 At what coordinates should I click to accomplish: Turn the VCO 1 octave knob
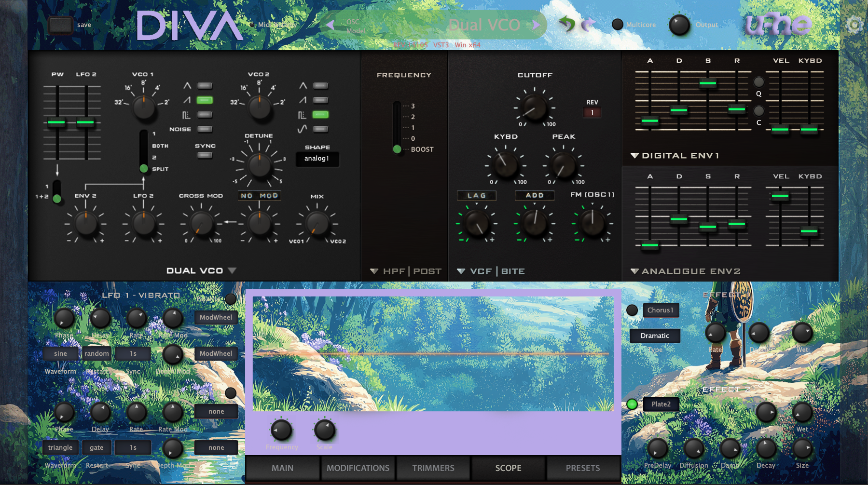pos(144,108)
